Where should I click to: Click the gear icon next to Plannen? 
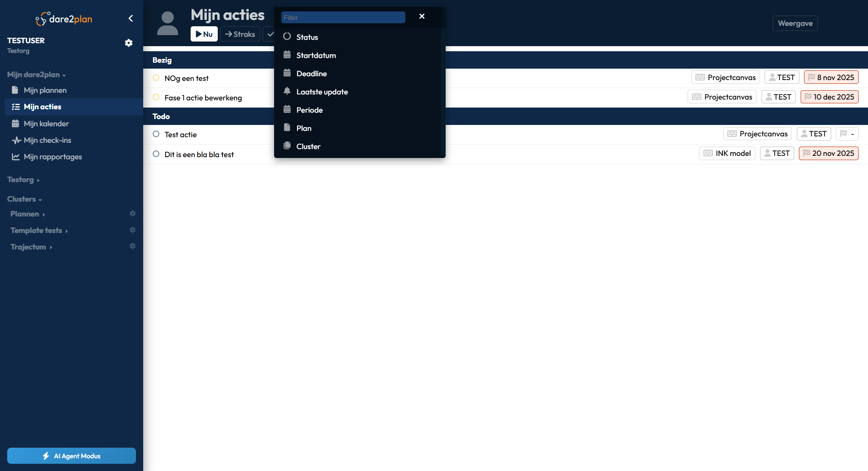(x=133, y=213)
